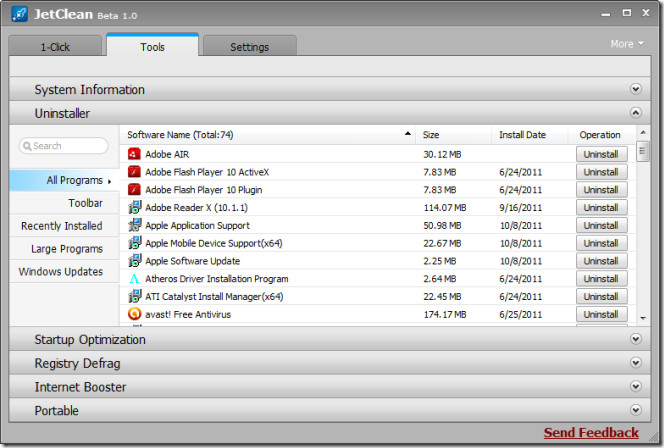Image resolution: width=664 pixels, height=448 pixels.
Task: Click the 30.12 MB size value
Action: (442, 154)
